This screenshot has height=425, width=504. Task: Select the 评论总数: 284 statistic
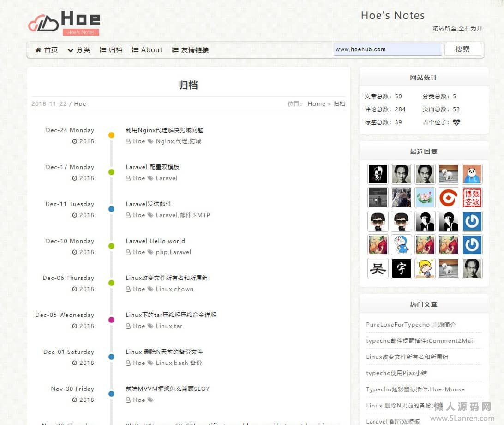click(385, 109)
